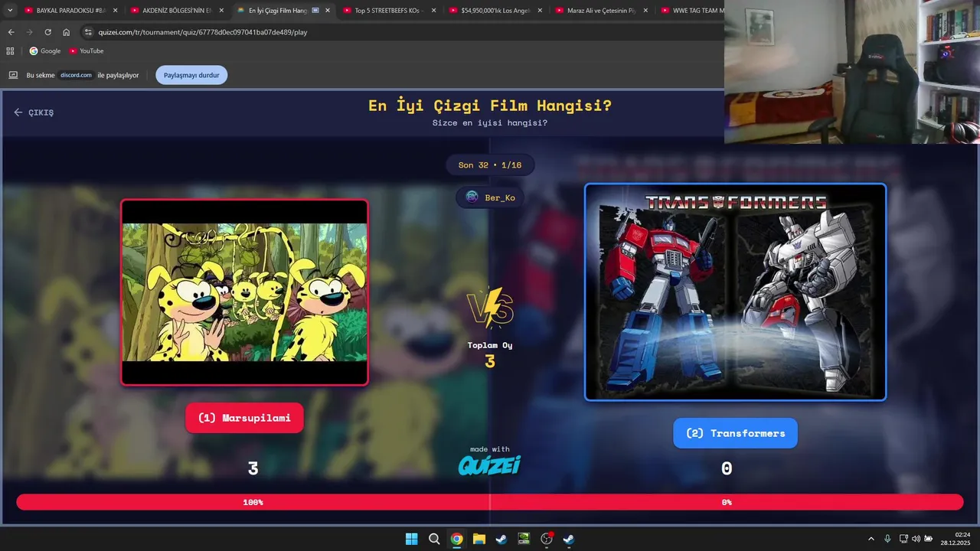Click the heading 'En İyi Çizgi Film Hangisi?'
This screenshot has width=980, height=551.
point(490,106)
